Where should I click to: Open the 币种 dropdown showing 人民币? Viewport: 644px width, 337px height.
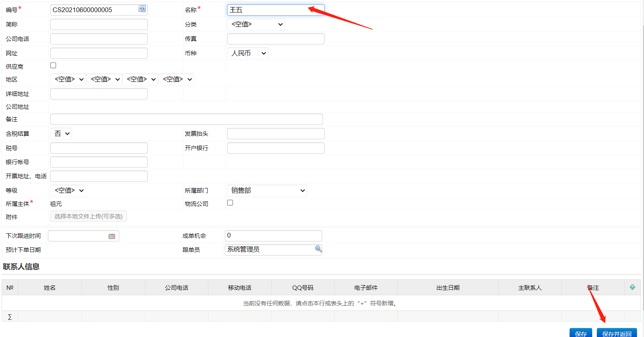248,53
